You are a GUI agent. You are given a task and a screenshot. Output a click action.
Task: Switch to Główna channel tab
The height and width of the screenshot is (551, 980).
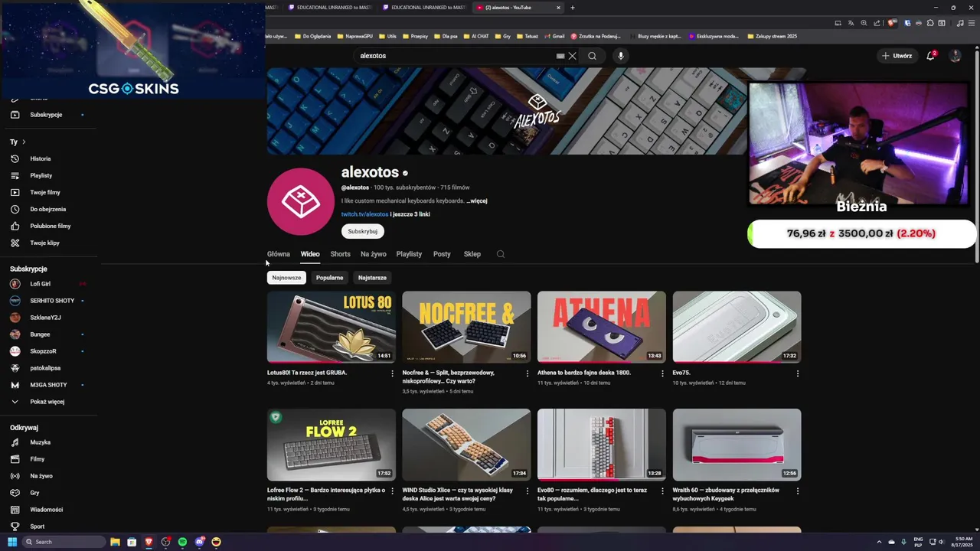click(279, 254)
